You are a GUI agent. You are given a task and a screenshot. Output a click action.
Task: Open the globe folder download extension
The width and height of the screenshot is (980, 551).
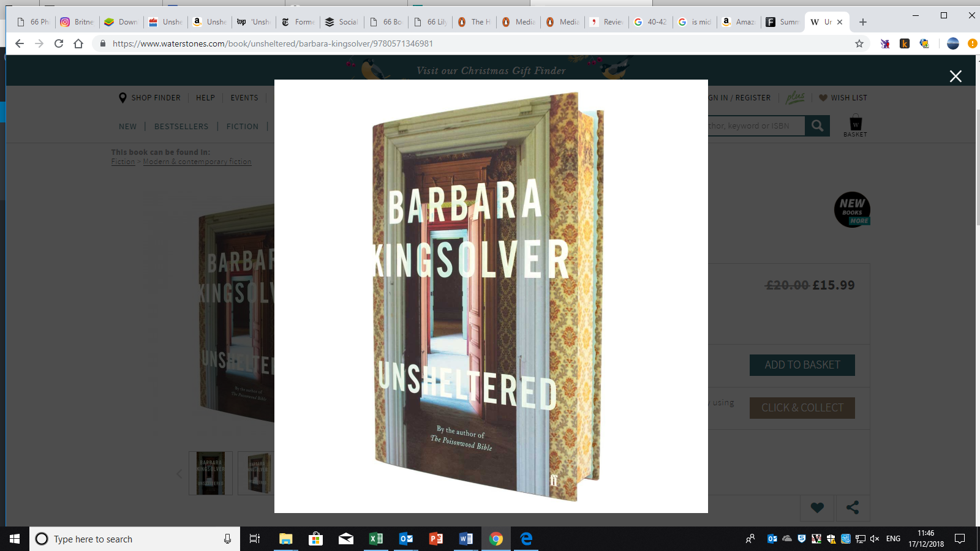[924, 43]
